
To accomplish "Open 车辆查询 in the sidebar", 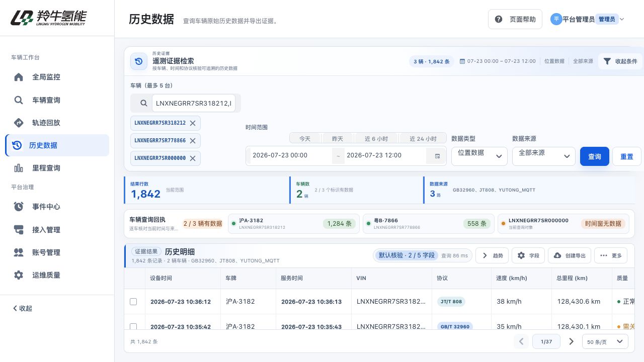I will pos(57,100).
